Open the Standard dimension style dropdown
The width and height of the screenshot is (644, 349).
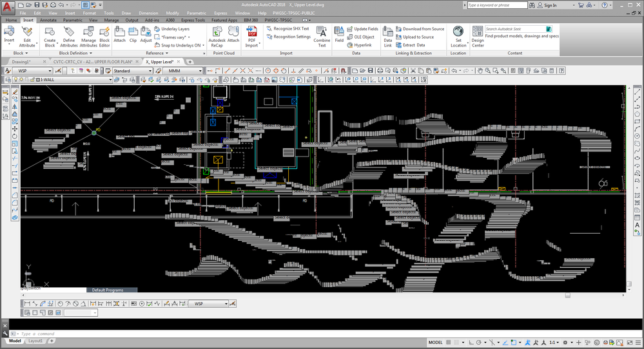pyautogui.click(x=150, y=71)
